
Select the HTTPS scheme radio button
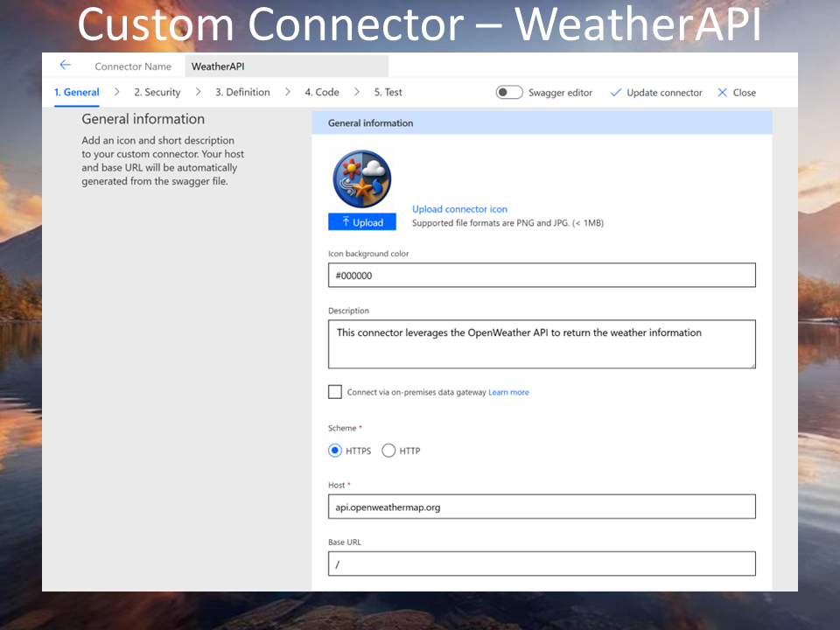[335, 451]
